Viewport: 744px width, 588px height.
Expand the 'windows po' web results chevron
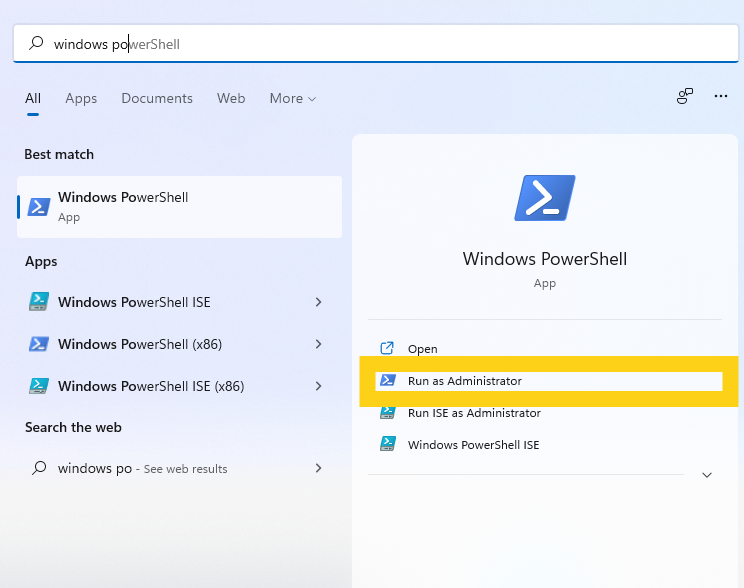tap(318, 468)
